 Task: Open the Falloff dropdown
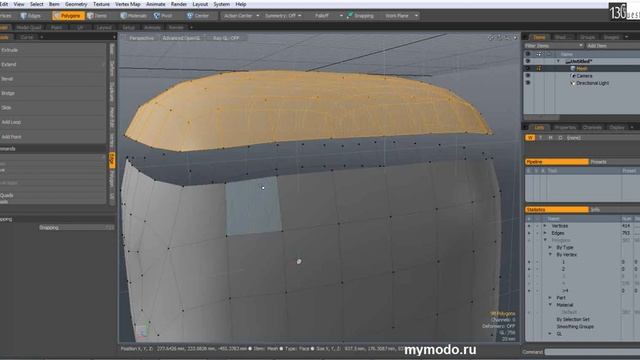click(328, 16)
